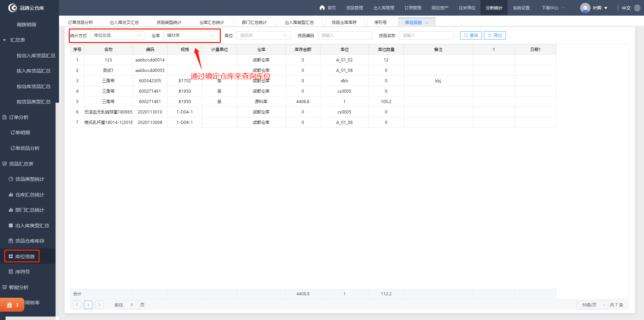
Task: Click the 查询 search button
Action: tap(471, 35)
